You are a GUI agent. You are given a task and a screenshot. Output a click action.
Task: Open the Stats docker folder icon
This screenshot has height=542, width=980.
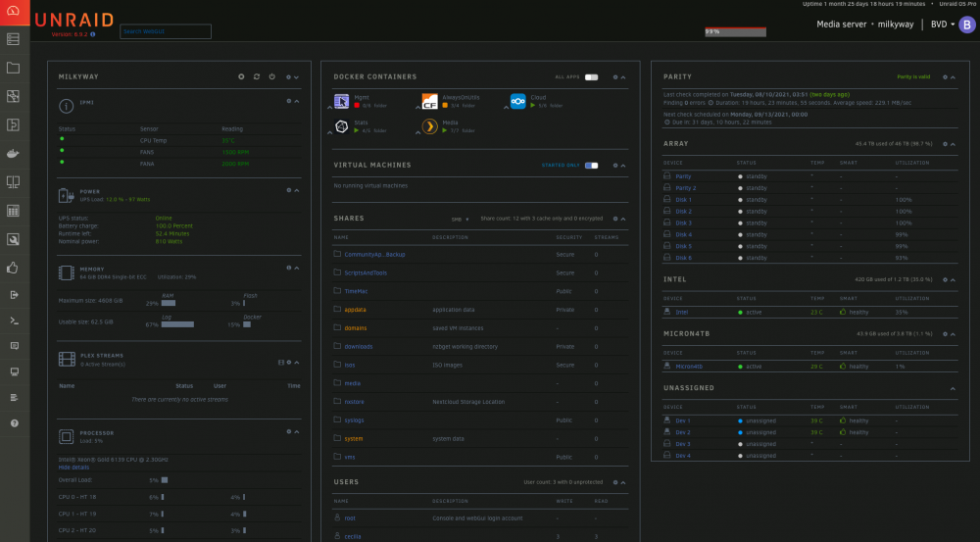click(x=341, y=126)
